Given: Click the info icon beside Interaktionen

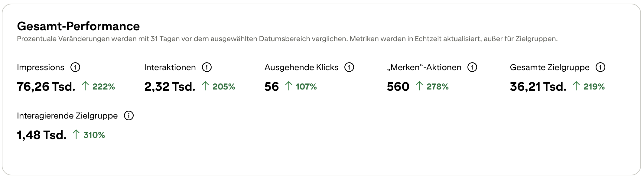Looking at the screenshot, I should 207,67.
